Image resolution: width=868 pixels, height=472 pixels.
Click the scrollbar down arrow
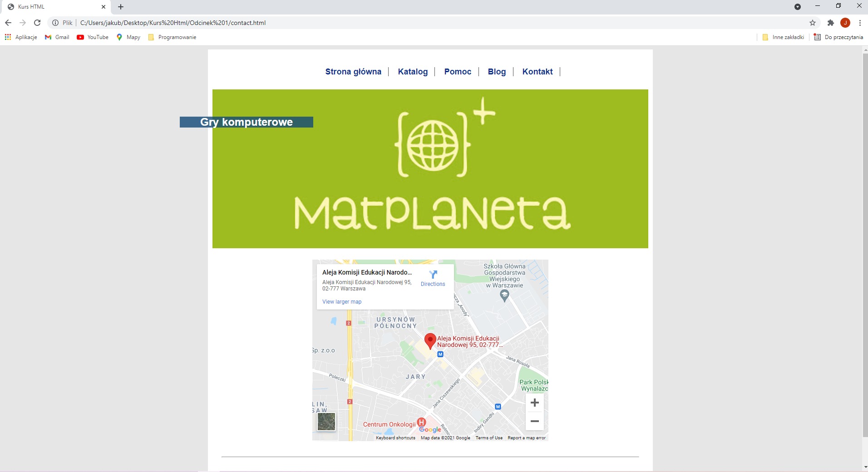(x=865, y=467)
